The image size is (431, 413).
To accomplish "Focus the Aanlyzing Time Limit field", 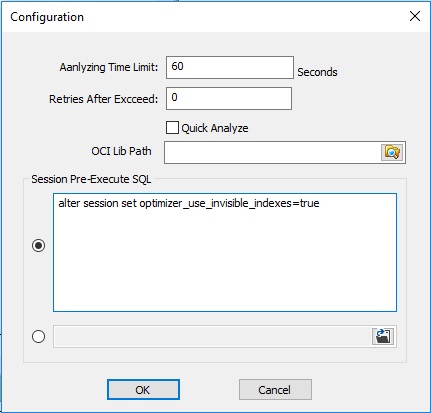I will click(x=230, y=67).
